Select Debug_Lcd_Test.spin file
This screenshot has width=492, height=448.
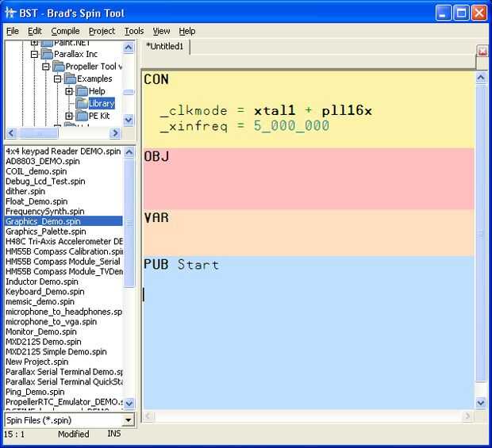click(x=45, y=182)
